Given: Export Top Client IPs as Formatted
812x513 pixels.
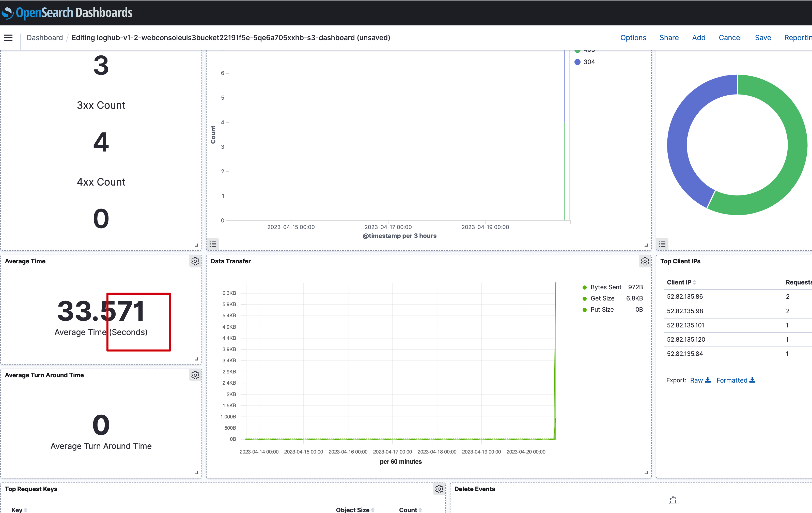Looking at the screenshot, I should 732,380.
